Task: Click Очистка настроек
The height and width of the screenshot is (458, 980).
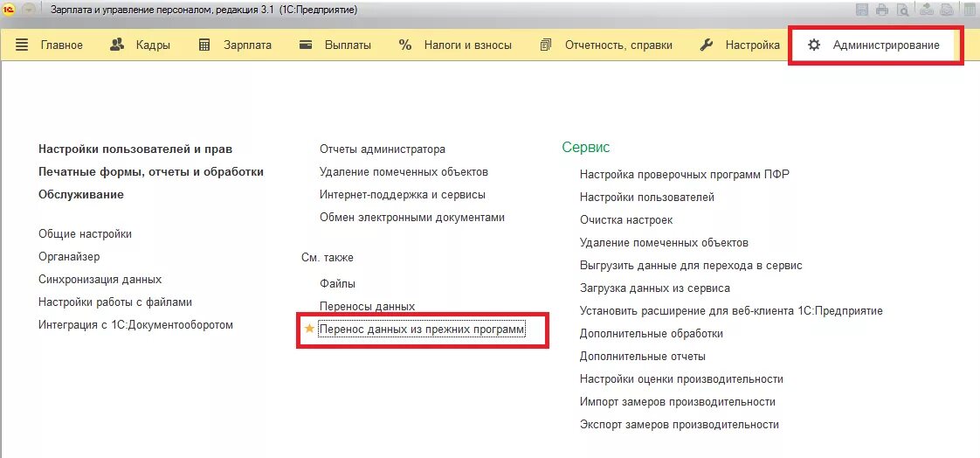Action: (626, 220)
